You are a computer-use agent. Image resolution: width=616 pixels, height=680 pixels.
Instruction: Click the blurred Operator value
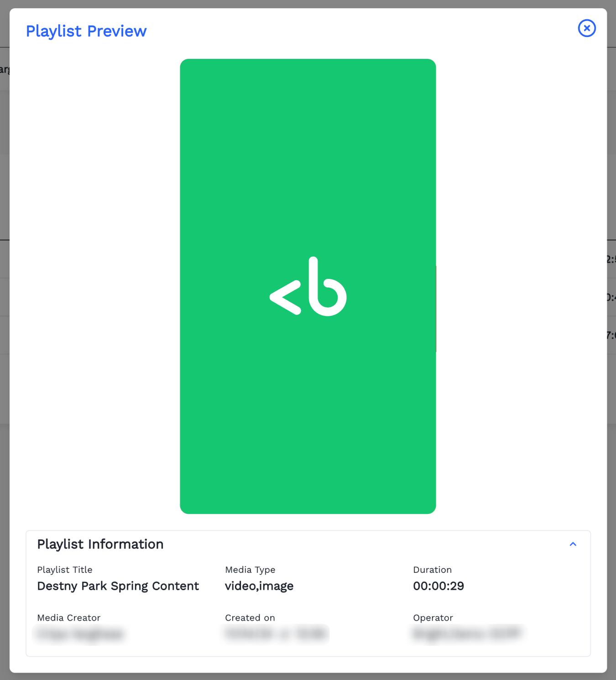pyautogui.click(x=467, y=633)
